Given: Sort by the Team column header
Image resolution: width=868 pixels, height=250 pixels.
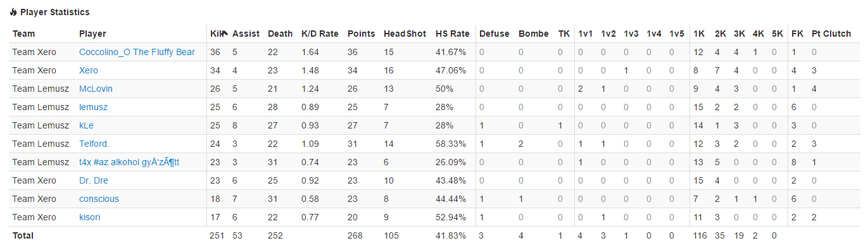Looking at the screenshot, I should 24,34.
